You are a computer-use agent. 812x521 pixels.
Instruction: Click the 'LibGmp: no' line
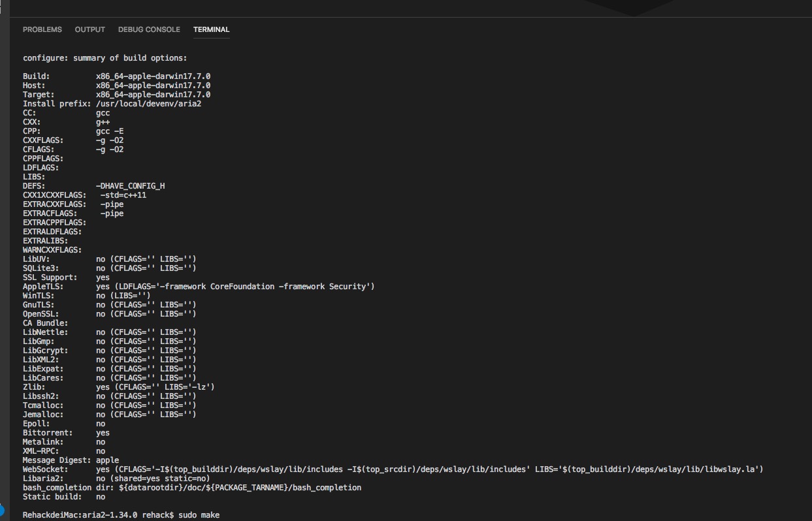(x=110, y=341)
